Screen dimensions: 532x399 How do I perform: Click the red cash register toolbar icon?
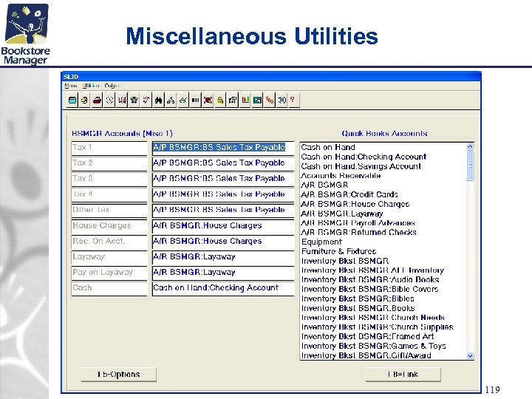coord(97,100)
